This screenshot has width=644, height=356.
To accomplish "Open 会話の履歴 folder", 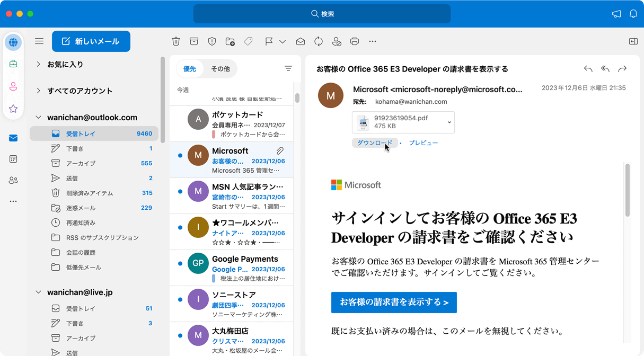I will click(x=93, y=253).
